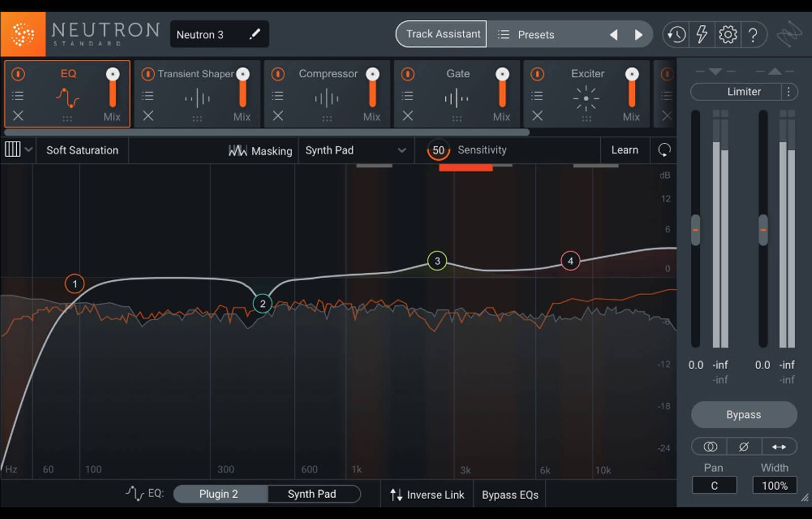Screen dimensions: 812x519
Task: Click the lightning bolt zero latency icon
Action: [x=702, y=35]
